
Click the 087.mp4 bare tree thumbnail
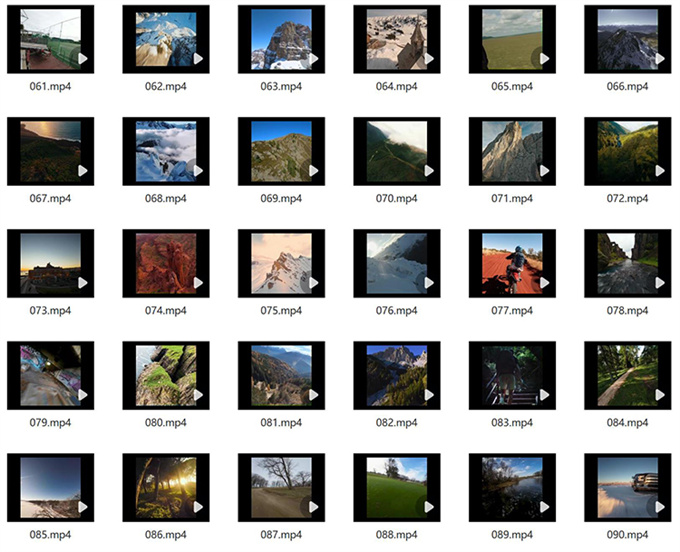point(281,487)
